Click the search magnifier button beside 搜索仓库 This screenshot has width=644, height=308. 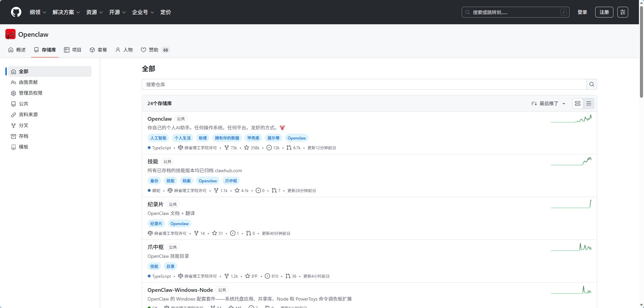click(x=592, y=84)
